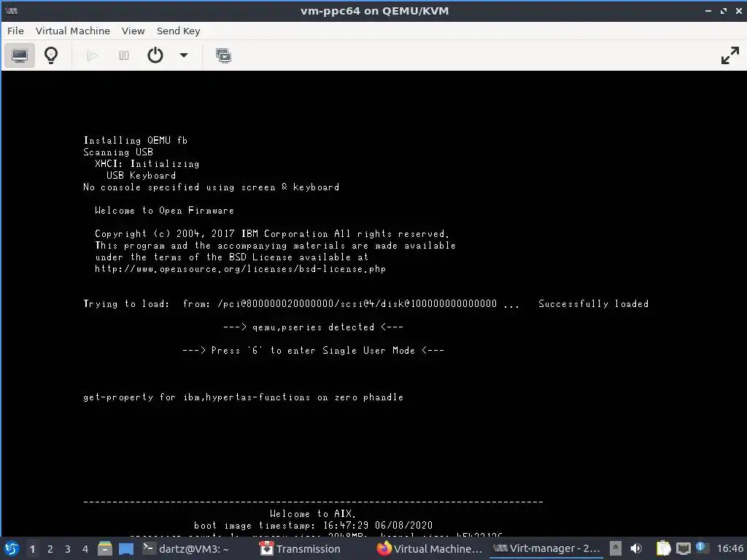Click the show desktop taskbar icon
Viewport: 747px width, 560px height.
(126, 549)
